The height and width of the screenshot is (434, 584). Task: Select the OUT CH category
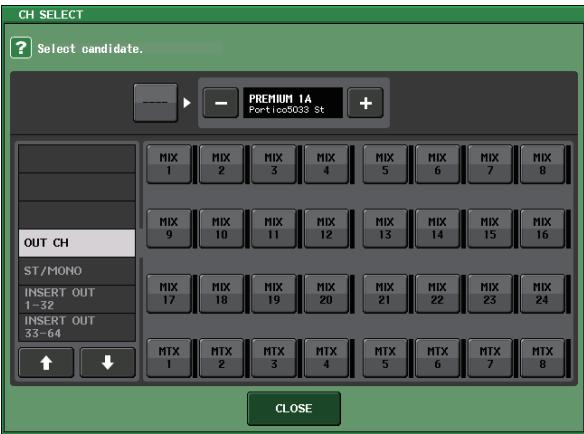[x=77, y=243]
